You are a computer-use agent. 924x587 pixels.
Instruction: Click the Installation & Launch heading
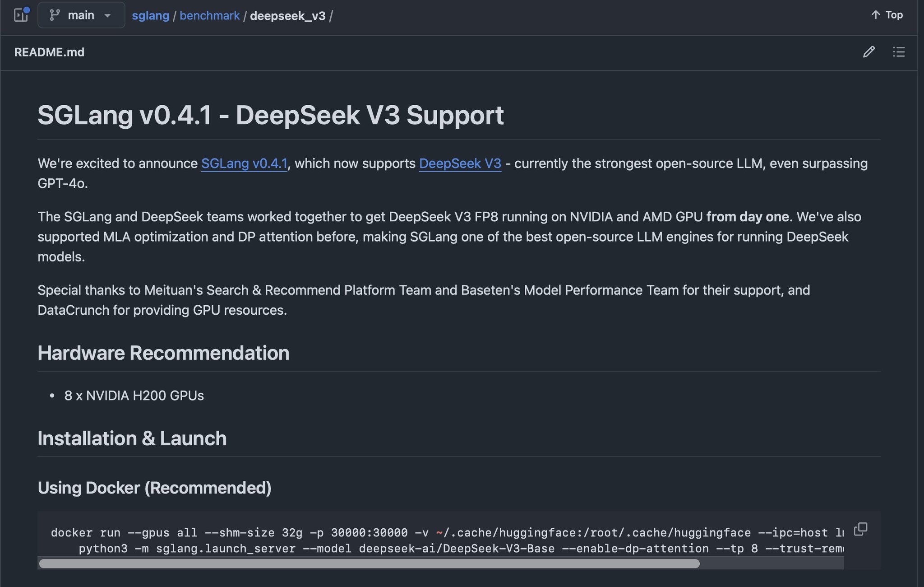[x=132, y=438]
